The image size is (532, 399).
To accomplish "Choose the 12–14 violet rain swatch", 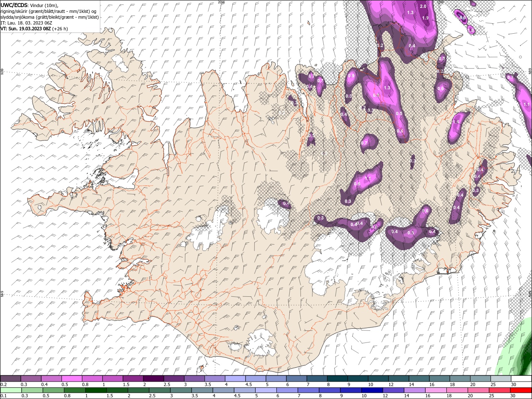I will [393, 390].
